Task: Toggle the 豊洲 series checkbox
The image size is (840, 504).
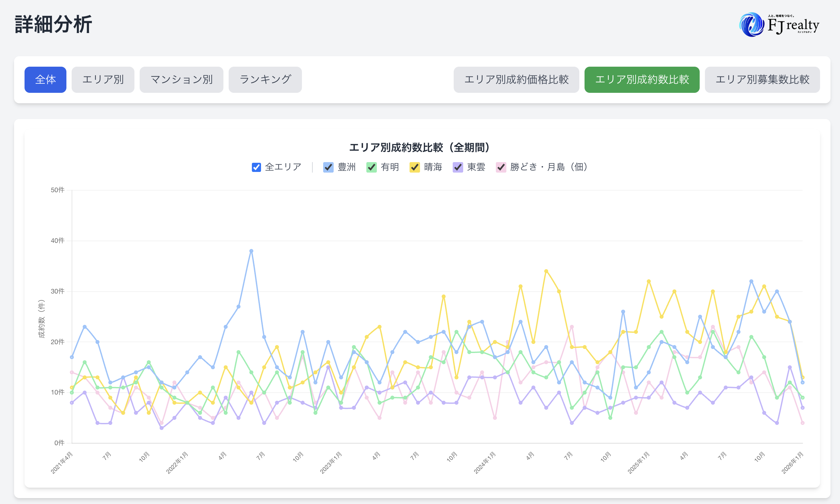Action: pyautogui.click(x=328, y=167)
